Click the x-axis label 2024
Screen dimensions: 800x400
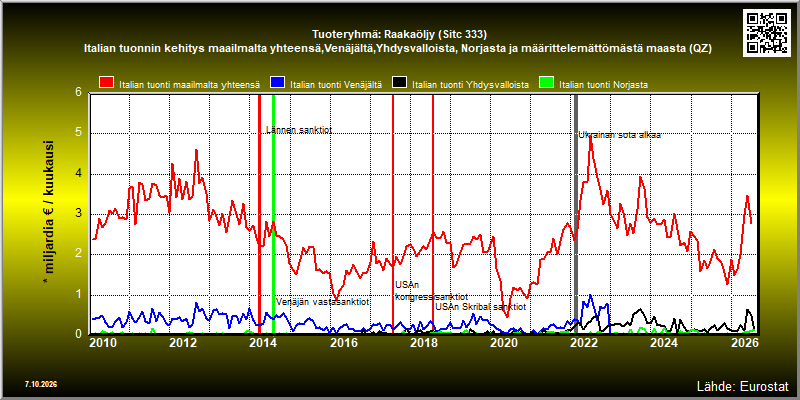pos(665,344)
